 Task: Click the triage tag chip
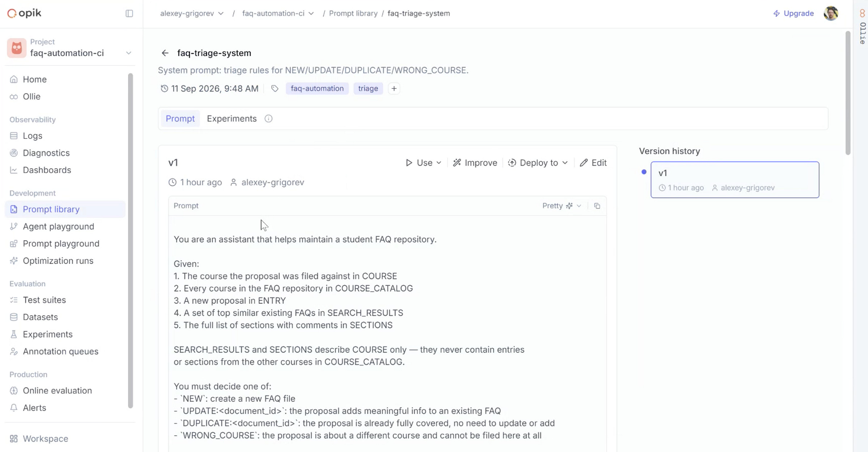368,89
